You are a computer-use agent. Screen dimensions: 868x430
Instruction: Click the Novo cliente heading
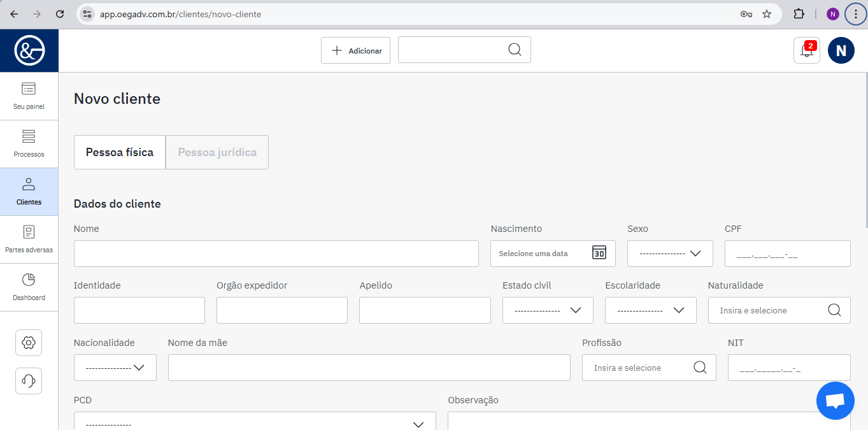coord(117,99)
